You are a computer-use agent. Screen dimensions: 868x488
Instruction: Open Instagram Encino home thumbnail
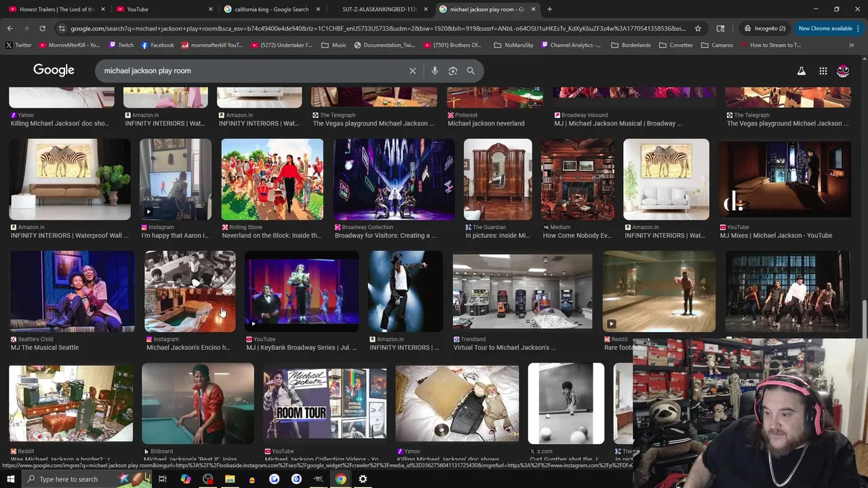(x=190, y=291)
